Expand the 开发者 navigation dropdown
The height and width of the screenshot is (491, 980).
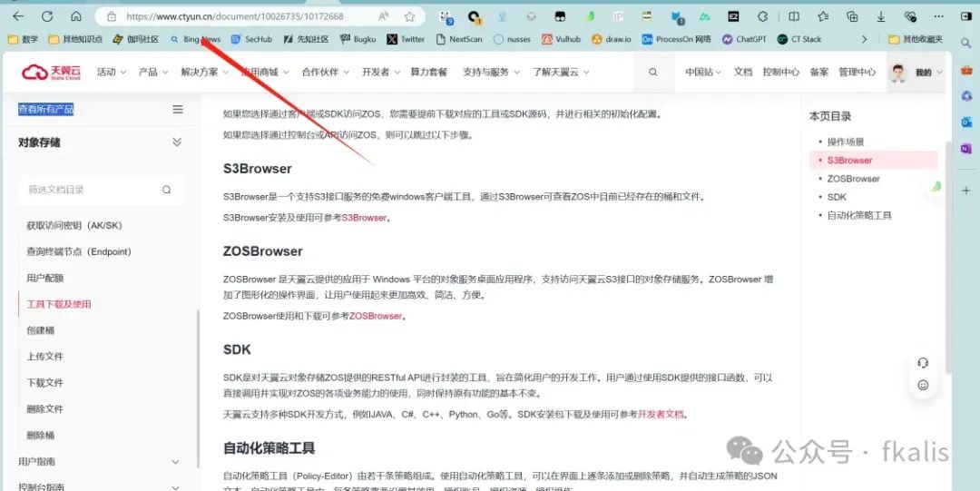point(380,72)
